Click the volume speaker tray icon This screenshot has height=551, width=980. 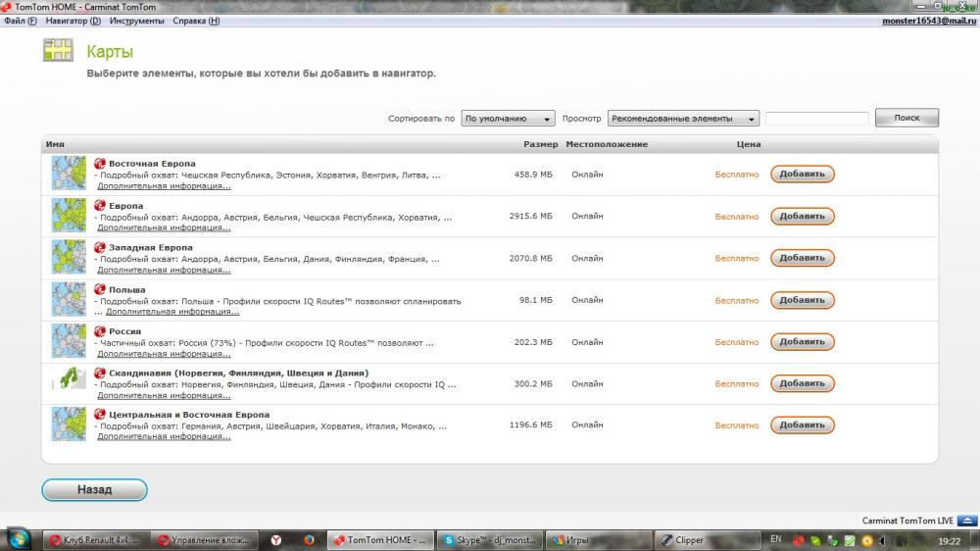882,540
